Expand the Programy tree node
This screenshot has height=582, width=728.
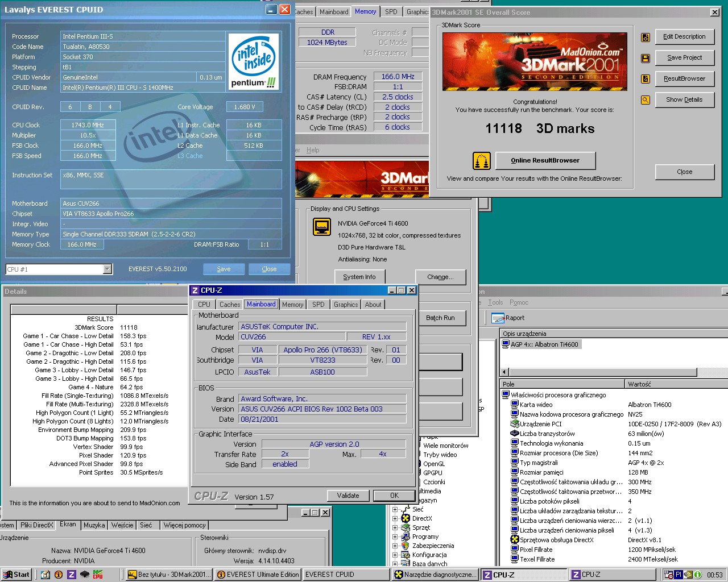click(395, 537)
